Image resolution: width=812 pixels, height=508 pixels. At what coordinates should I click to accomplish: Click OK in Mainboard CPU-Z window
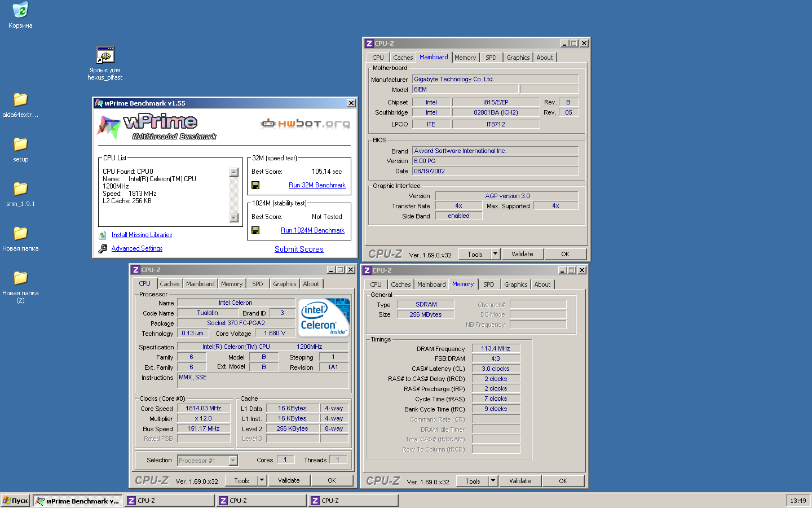pos(565,254)
